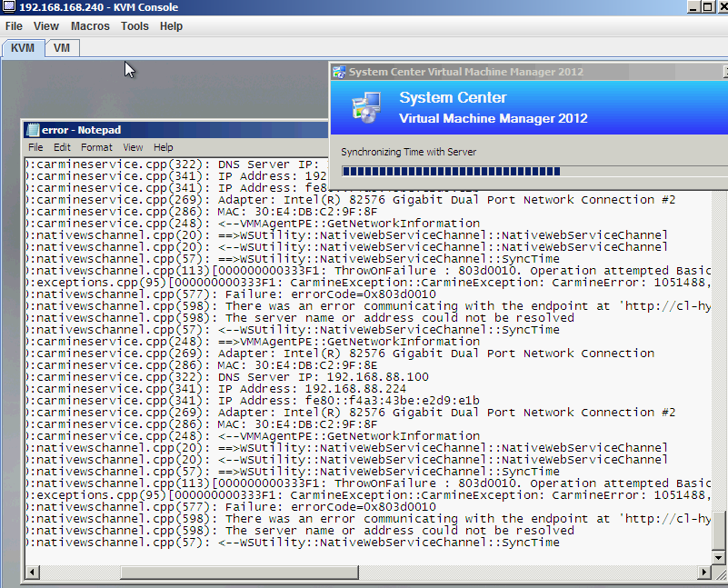Maximize the KVM Console window

coord(708,7)
